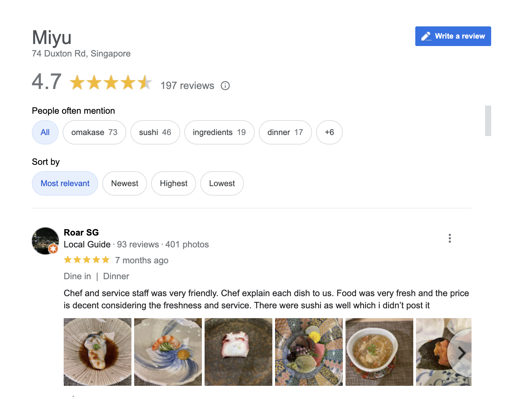Select the All mentions filter chip
Screen dimensions: 523x420
click(45, 132)
